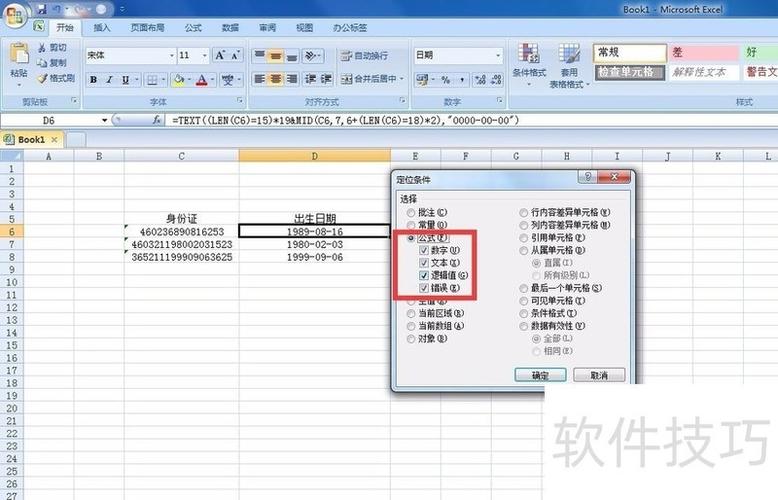
Task: Open Conditional Formatting (条件格式)
Action: point(528,64)
